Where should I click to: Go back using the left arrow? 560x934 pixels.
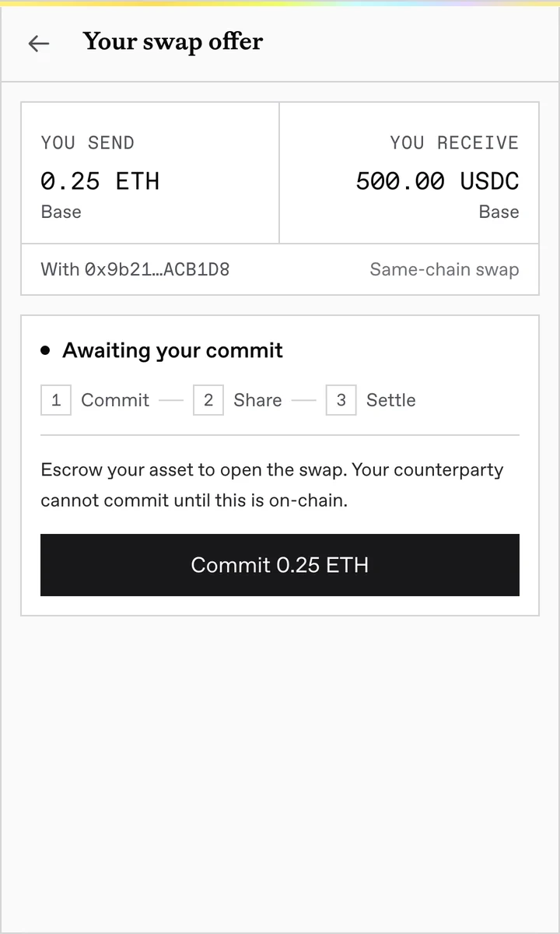coord(38,44)
